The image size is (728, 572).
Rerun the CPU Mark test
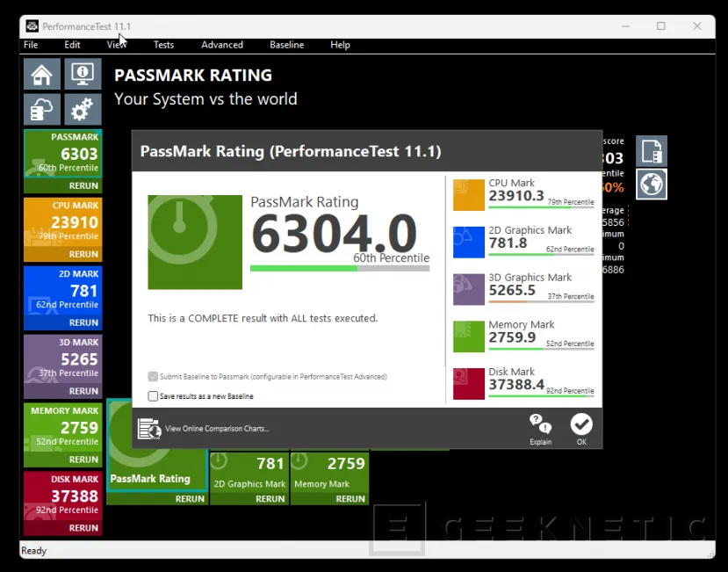[x=83, y=254]
